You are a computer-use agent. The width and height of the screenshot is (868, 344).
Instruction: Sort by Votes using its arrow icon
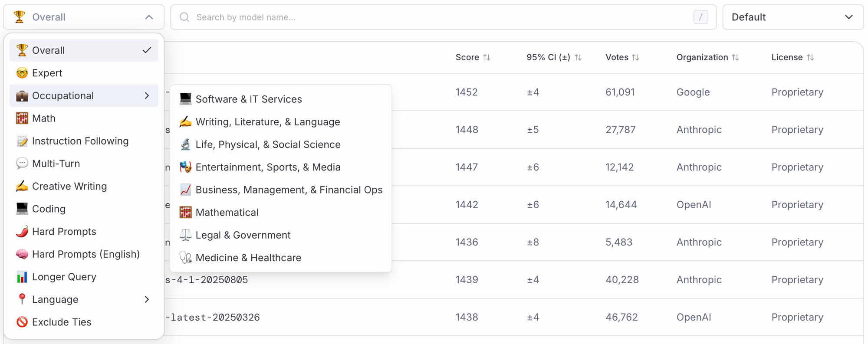point(635,57)
